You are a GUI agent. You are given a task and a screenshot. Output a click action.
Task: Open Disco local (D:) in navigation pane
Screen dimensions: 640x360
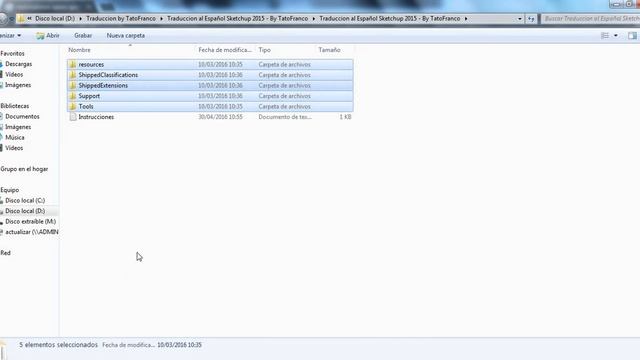pos(25,211)
